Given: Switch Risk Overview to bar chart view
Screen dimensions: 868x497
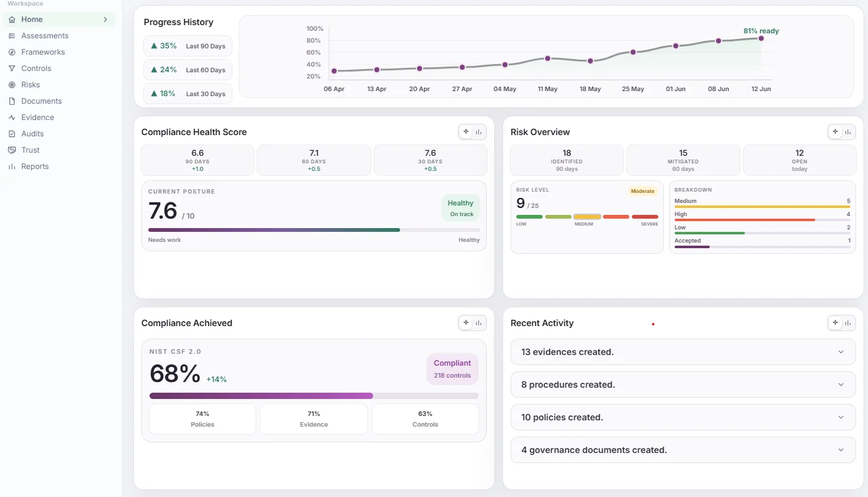Looking at the screenshot, I should coord(848,131).
